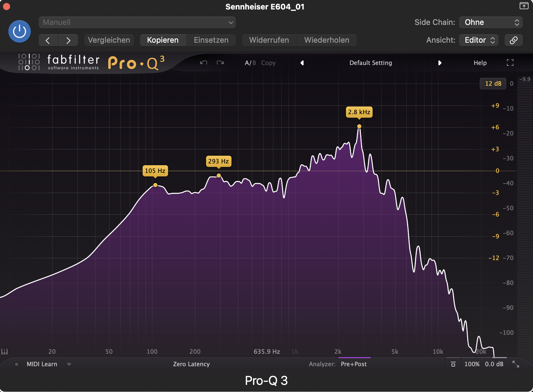
Task: Select next preset with right triangle
Action: tap(440, 63)
